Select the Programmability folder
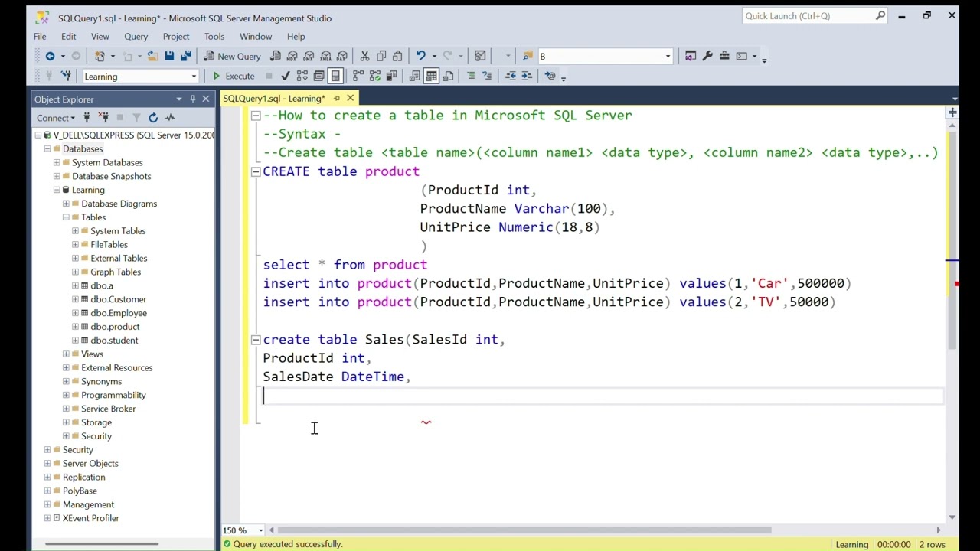Screen dimensions: 980x551 [113, 395]
